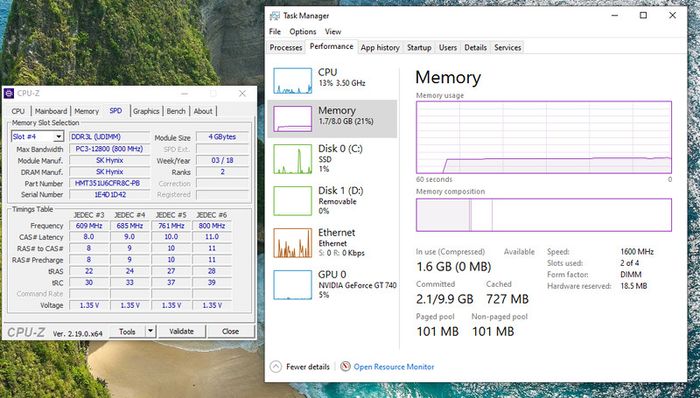The image size is (700, 398).
Task: Click the CPU-Z app icon in title bar
Action: coord(8,93)
